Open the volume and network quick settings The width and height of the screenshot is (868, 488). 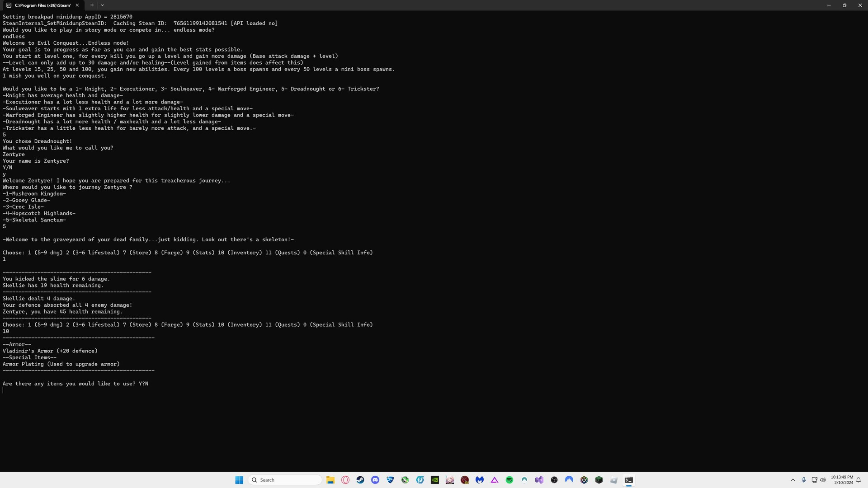pyautogui.click(x=818, y=480)
